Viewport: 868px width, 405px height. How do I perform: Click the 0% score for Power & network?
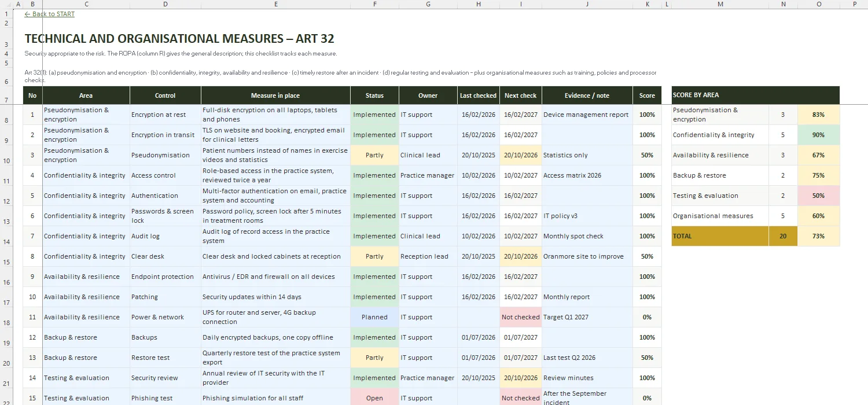(x=647, y=317)
